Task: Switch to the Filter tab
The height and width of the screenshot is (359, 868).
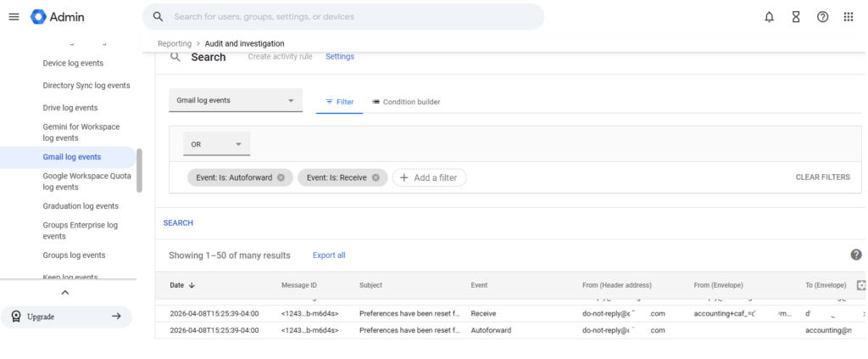Action: (339, 102)
